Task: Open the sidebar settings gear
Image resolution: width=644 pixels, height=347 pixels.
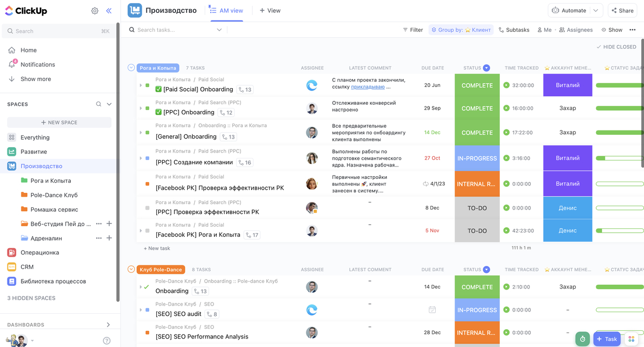Action: (x=95, y=11)
